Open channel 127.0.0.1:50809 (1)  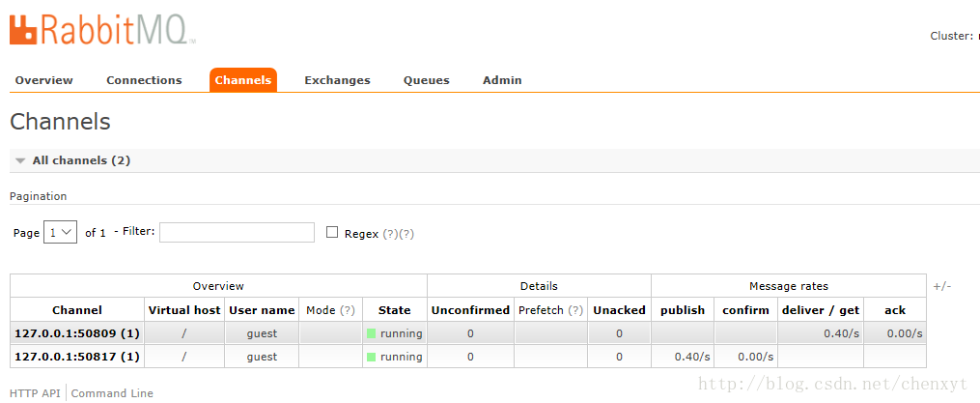point(77,333)
